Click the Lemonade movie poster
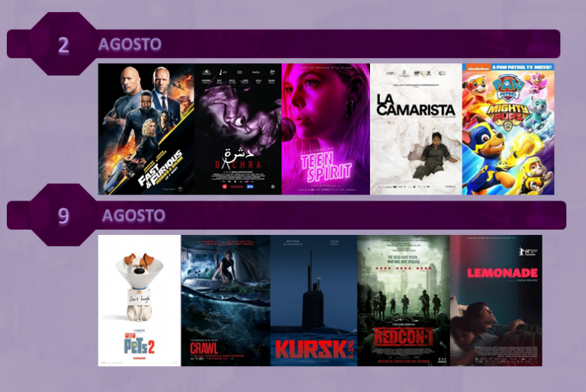The width and height of the screenshot is (586, 392). tap(496, 300)
